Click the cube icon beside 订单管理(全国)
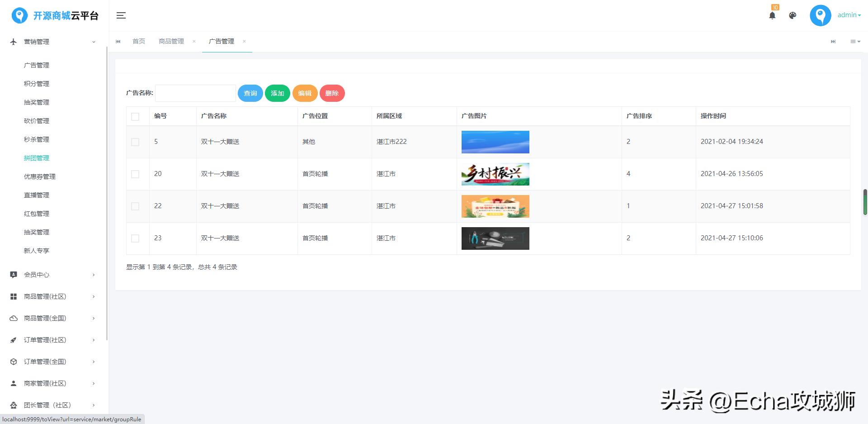868x424 pixels. (13, 362)
